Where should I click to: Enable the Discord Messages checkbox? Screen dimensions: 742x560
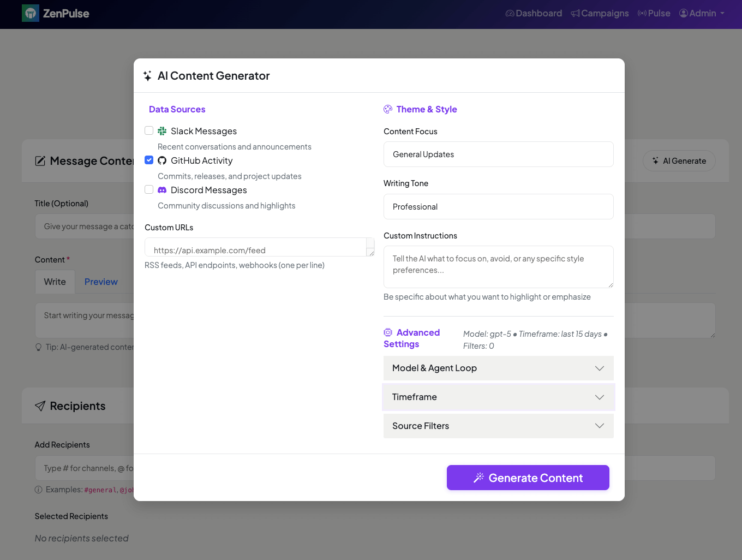[149, 189]
